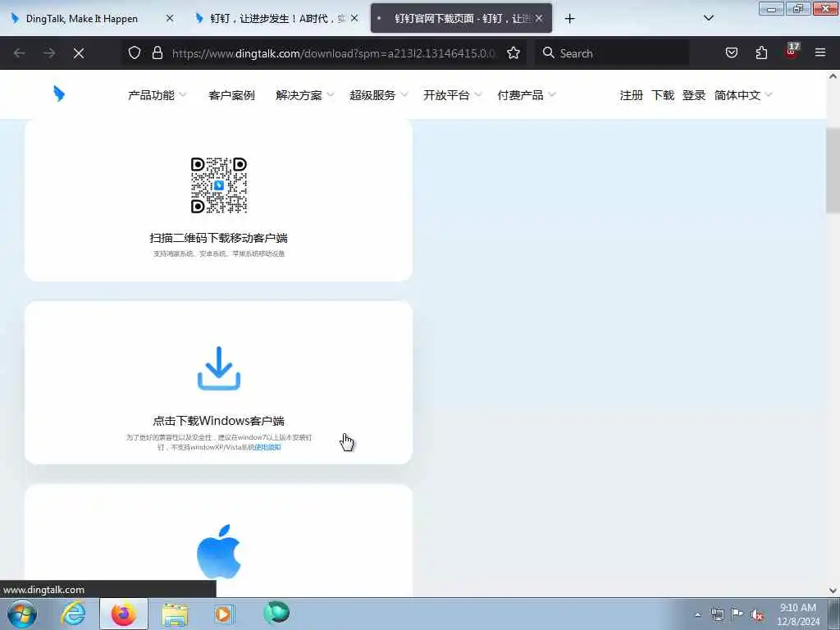840x630 pixels.
Task: Click the URL address bar
Action: pyautogui.click(x=333, y=53)
